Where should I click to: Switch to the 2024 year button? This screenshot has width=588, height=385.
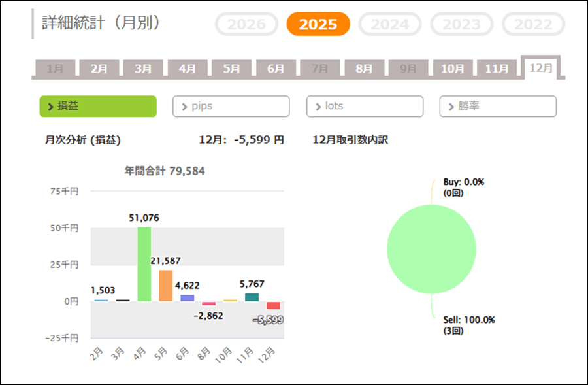tap(389, 25)
